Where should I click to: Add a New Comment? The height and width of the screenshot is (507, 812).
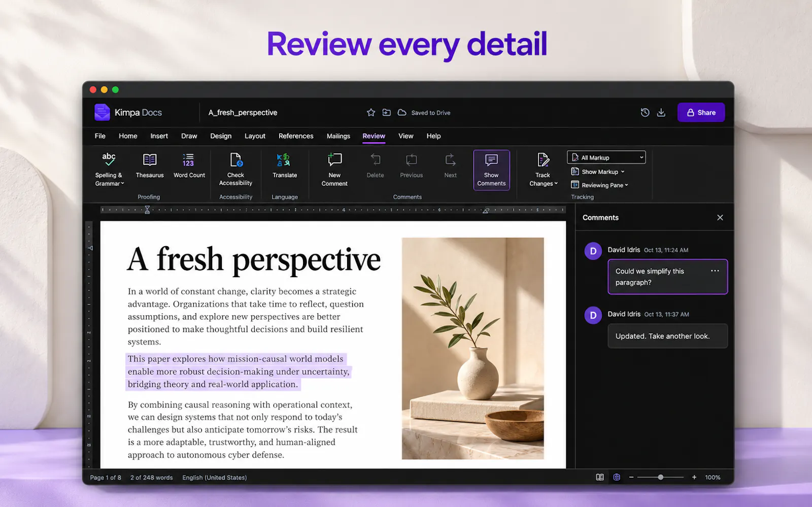[x=334, y=170]
